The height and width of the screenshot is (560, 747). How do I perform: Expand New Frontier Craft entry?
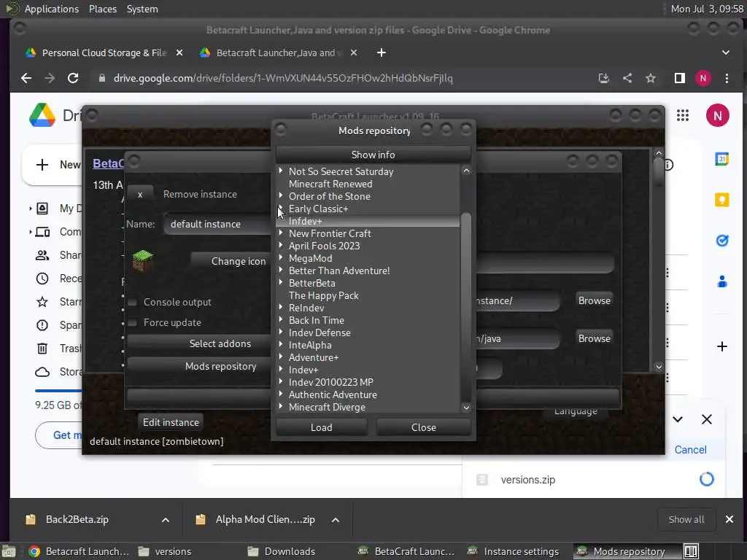click(x=281, y=233)
